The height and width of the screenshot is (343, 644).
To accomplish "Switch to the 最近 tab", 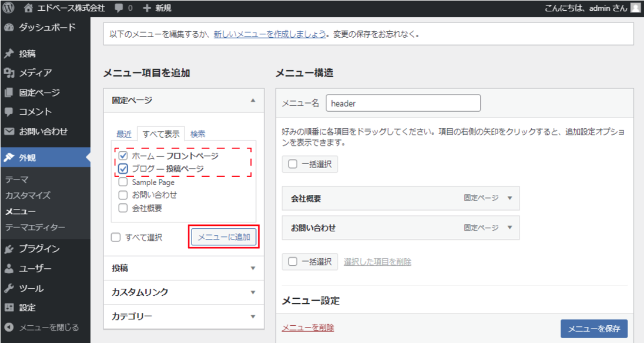I will [x=124, y=134].
